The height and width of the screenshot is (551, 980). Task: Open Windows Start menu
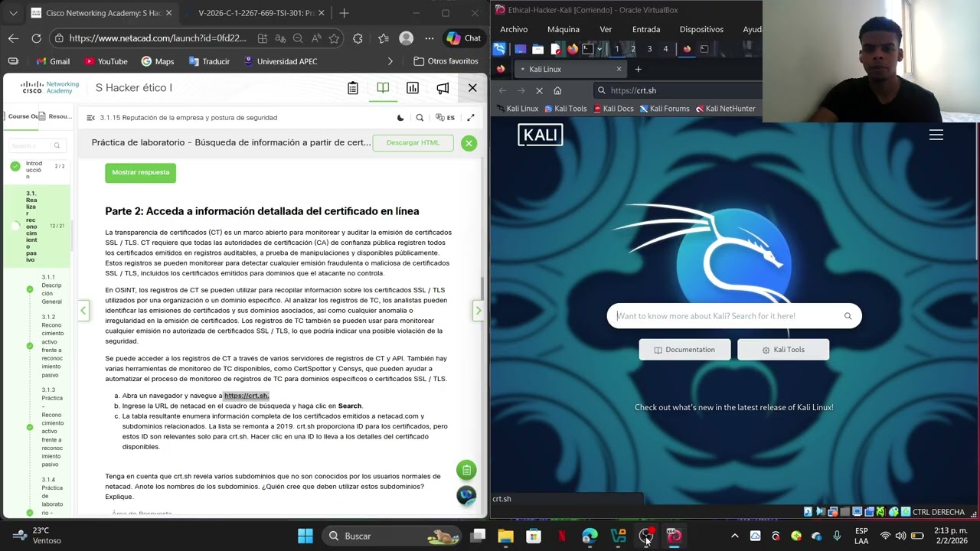click(x=305, y=536)
